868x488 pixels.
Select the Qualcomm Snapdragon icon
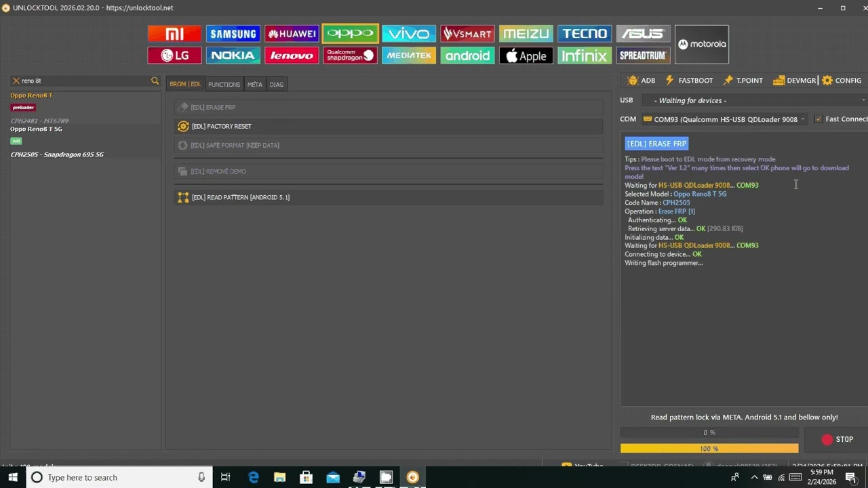click(350, 56)
